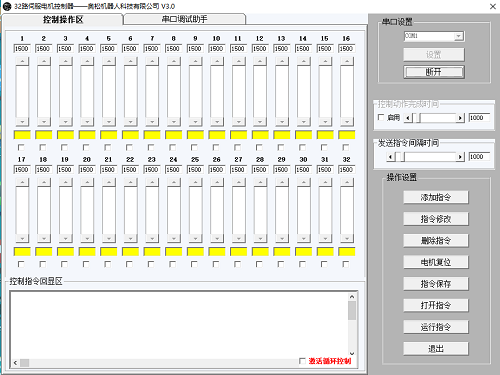Click servo 1 slider up arrow
The image size is (500, 375).
[x=22, y=61]
